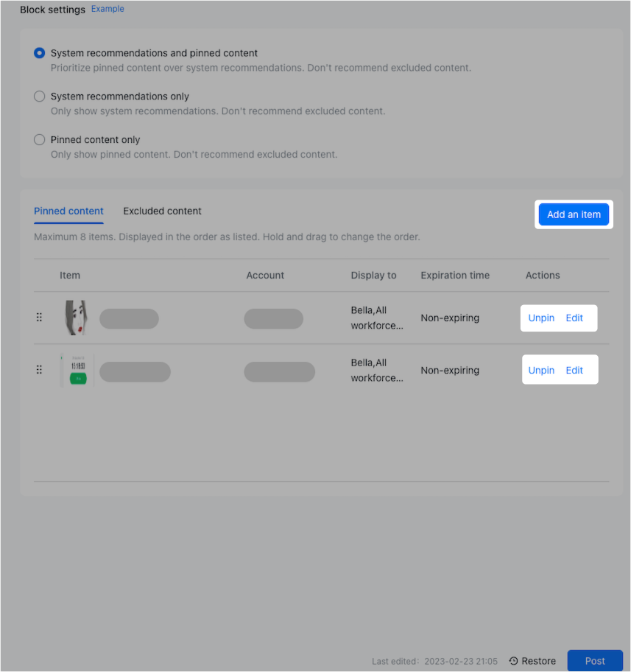
Task: Unpin the first pinned item
Action: tap(541, 318)
